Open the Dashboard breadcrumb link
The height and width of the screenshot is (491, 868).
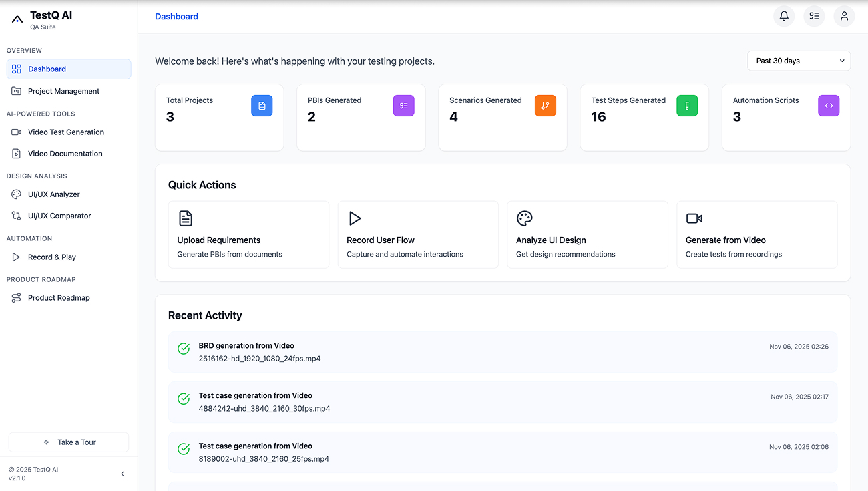pos(176,16)
